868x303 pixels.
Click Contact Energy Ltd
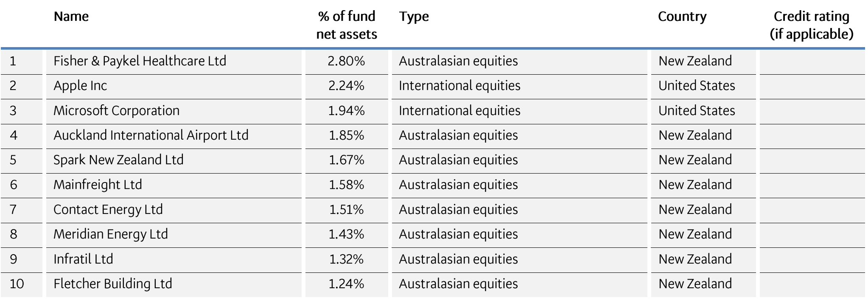tap(108, 210)
